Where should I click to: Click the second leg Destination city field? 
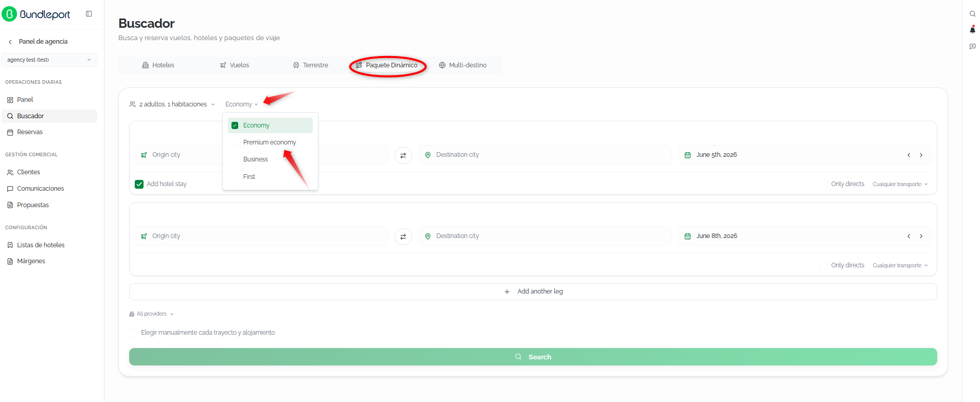545,236
